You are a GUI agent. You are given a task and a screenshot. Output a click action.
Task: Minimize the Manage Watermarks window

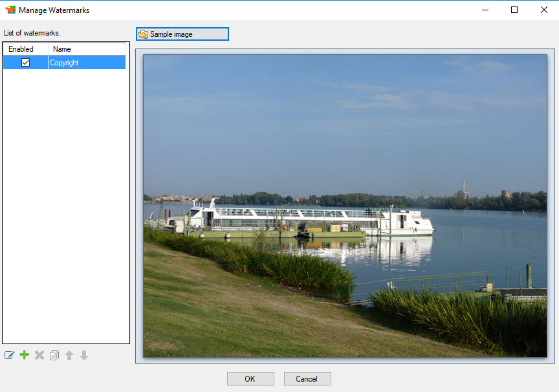pos(485,10)
